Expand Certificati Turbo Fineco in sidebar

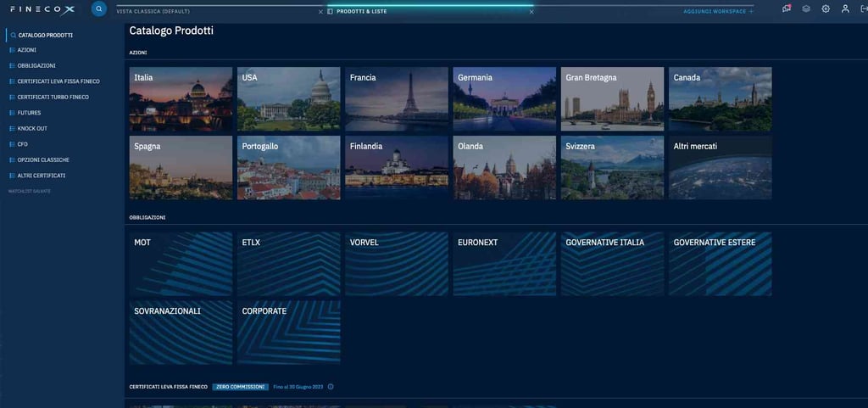[53, 97]
